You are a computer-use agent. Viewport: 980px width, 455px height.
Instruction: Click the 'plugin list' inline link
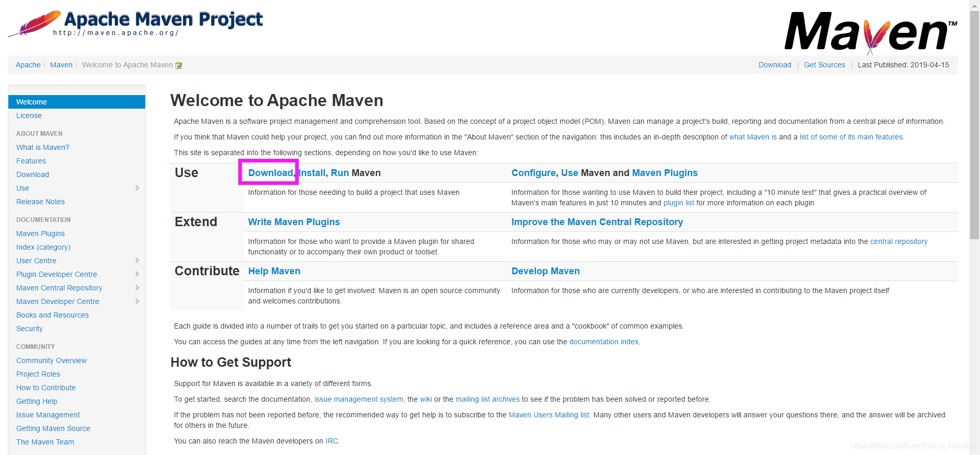(x=679, y=203)
